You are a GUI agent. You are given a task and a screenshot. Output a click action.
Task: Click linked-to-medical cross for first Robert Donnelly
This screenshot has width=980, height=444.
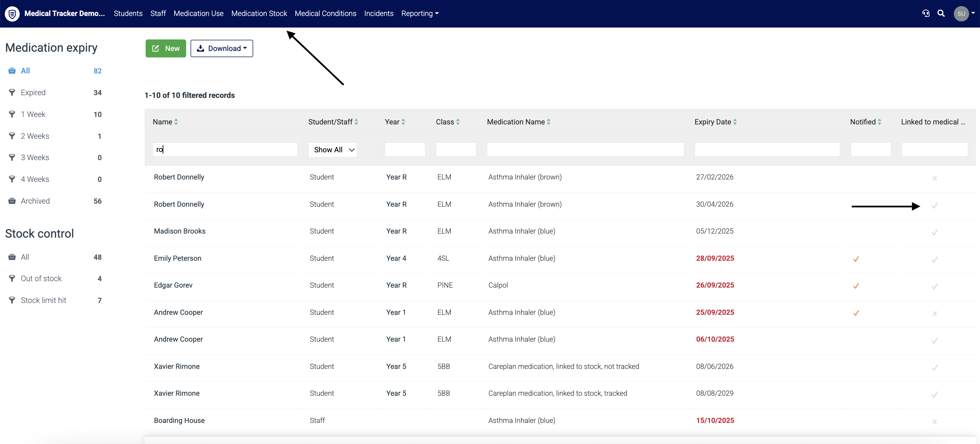[x=934, y=178]
